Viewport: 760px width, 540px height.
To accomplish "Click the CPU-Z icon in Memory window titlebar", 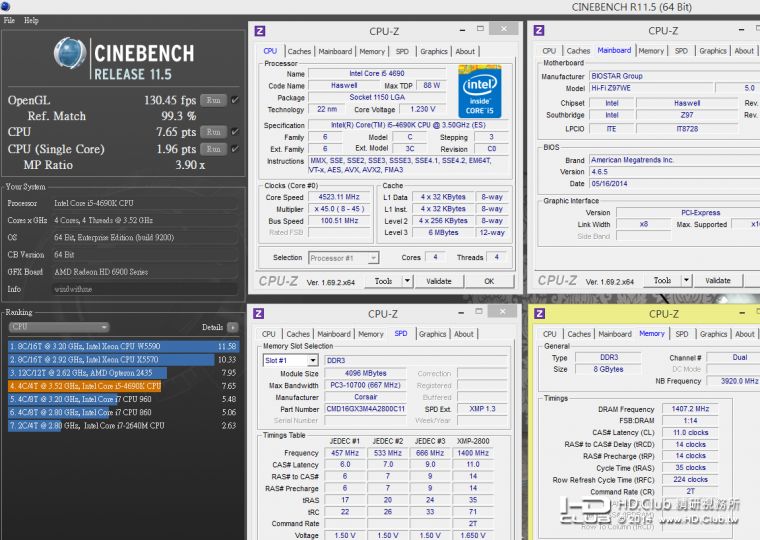I will click(x=540, y=314).
